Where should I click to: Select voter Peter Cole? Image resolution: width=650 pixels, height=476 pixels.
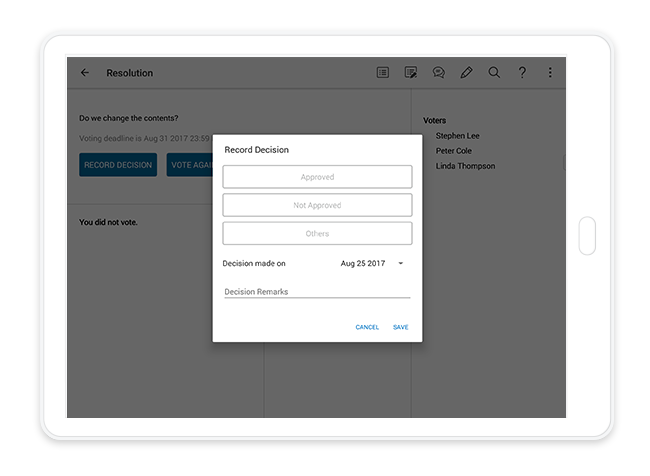(x=454, y=151)
